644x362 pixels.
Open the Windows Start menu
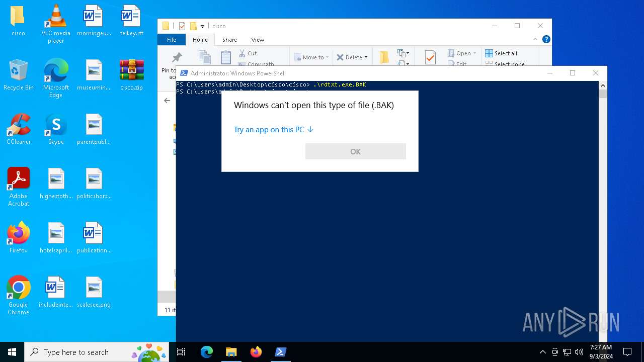click(12, 352)
